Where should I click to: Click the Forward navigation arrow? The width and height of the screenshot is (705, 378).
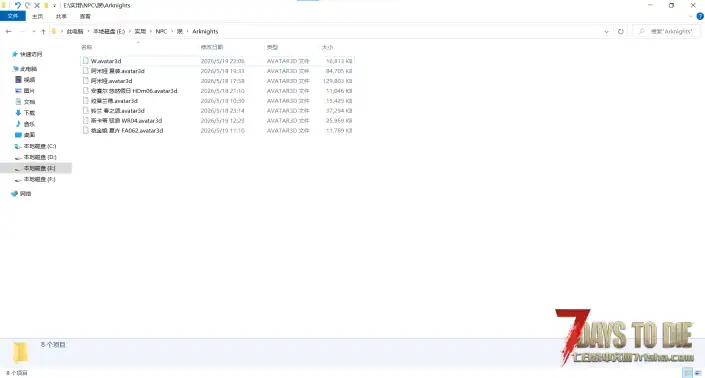(x=22, y=31)
